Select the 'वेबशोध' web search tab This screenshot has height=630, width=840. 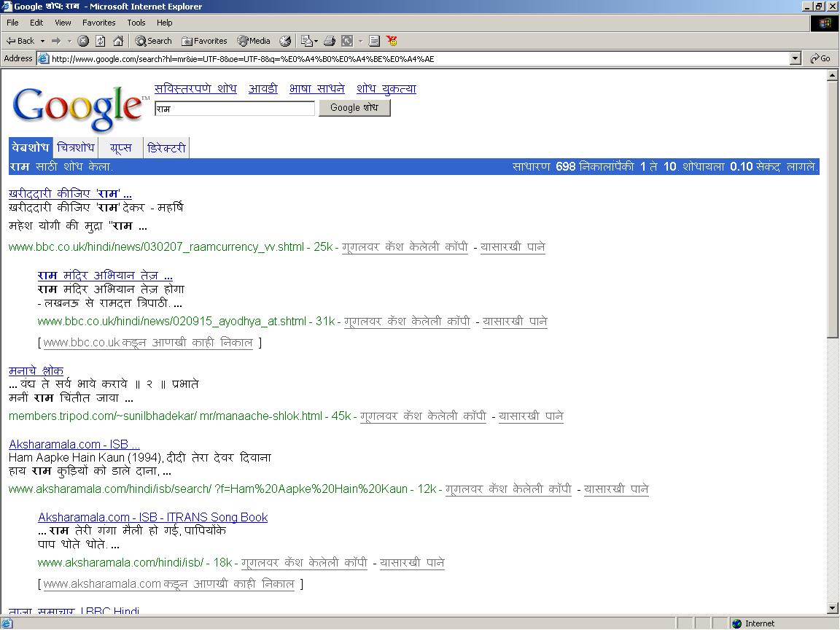31,148
